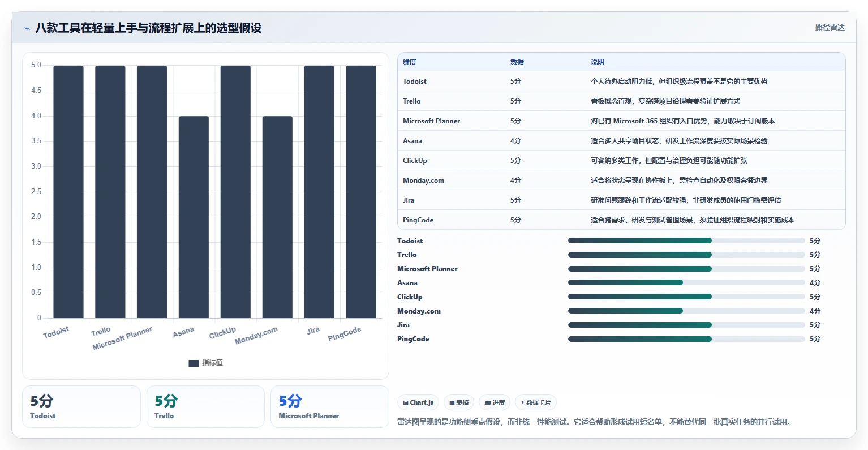Click the 数据卡片 tag chip
868x450 pixels.
[536, 402]
